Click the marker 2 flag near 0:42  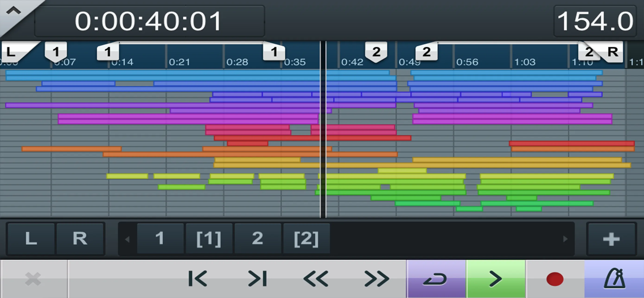point(376,52)
